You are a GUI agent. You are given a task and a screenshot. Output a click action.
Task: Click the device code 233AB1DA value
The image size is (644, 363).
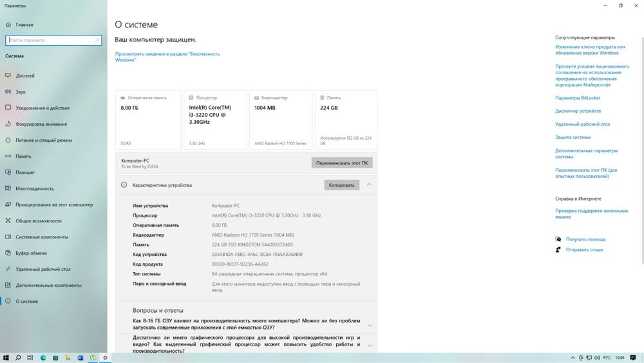click(258, 255)
